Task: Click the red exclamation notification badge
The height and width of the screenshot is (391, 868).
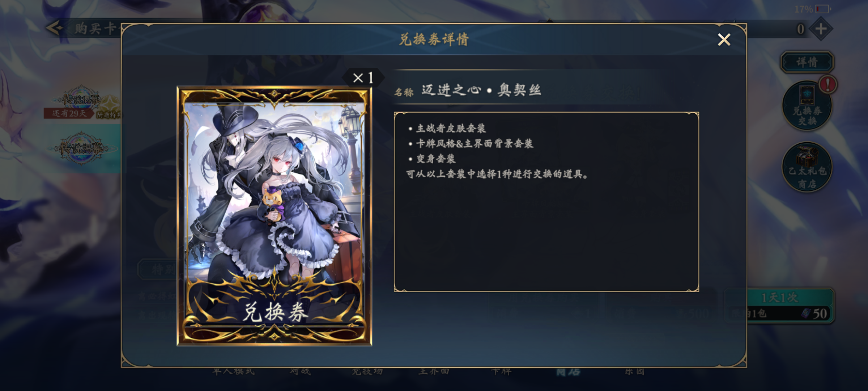Action: coord(827,84)
